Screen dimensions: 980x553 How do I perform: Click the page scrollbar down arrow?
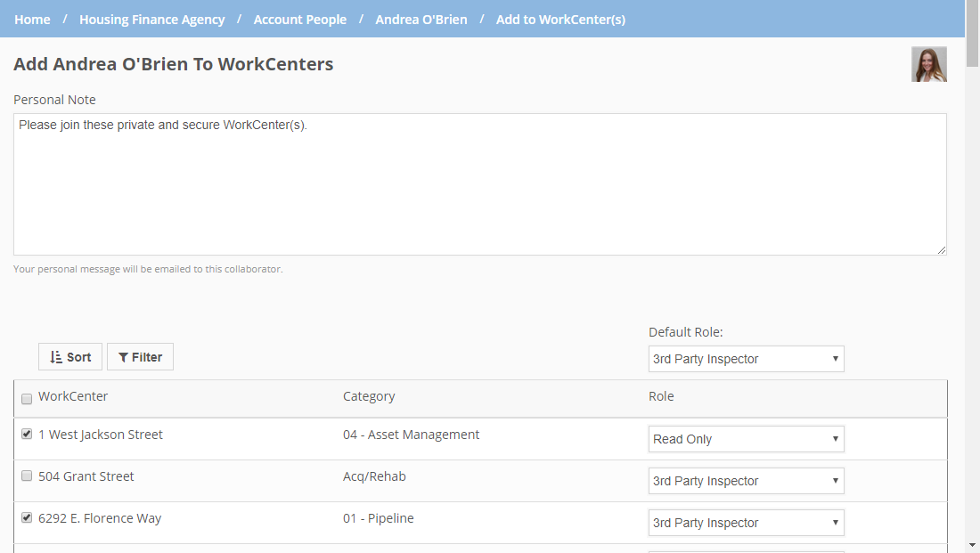(972, 545)
